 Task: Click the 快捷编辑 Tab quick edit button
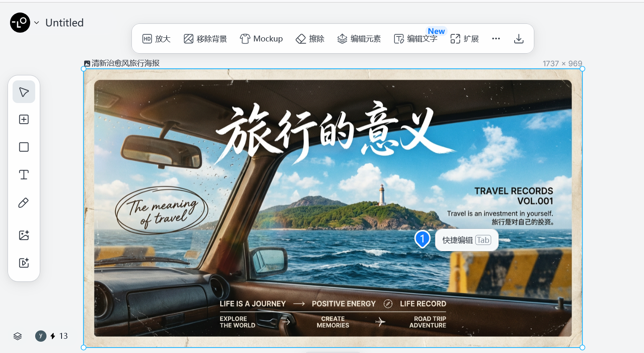pyautogui.click(x=466, y=240)
